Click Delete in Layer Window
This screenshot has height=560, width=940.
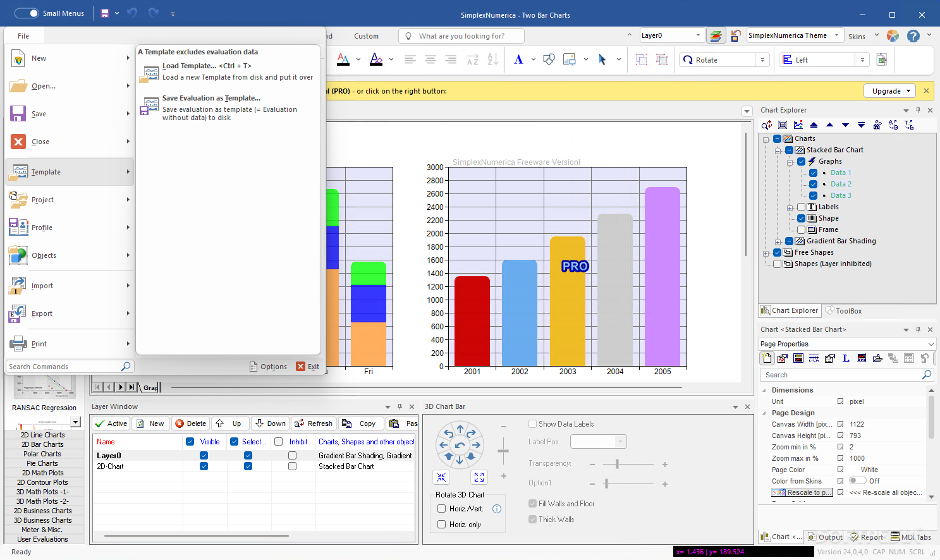pos(191,423)
